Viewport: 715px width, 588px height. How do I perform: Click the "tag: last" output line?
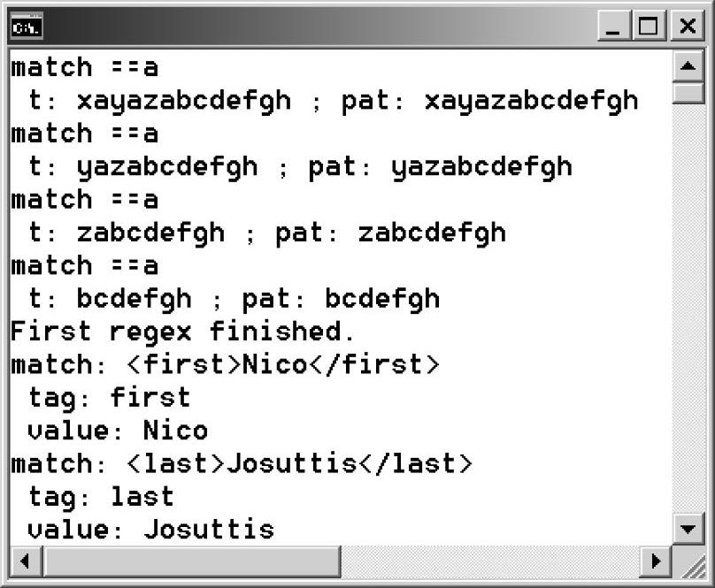101,497
